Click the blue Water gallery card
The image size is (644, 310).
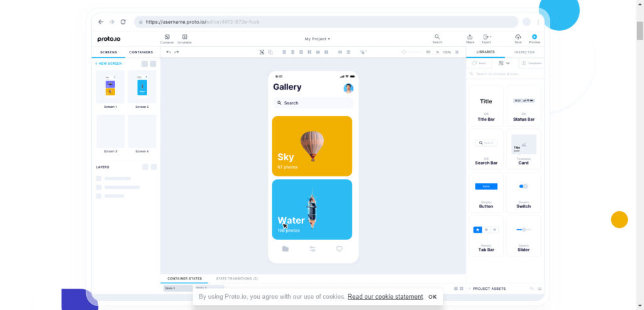tap(312, 209)
